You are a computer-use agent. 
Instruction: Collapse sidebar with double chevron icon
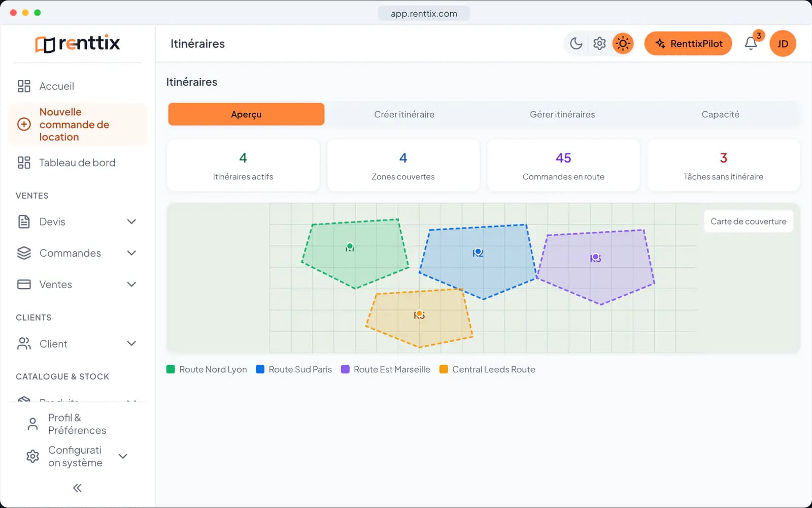[x=77, y=488]
